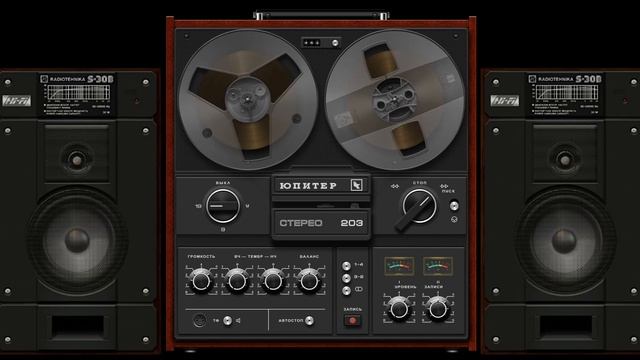The width and height of the screenshot is (640, 360).
Task: Adjust the БАЛАНС knob
Action: (309, 281)
